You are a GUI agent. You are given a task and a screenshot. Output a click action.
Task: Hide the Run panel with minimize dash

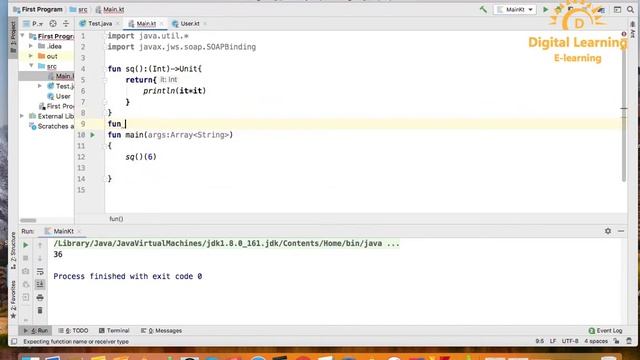[x=621, y=231]
